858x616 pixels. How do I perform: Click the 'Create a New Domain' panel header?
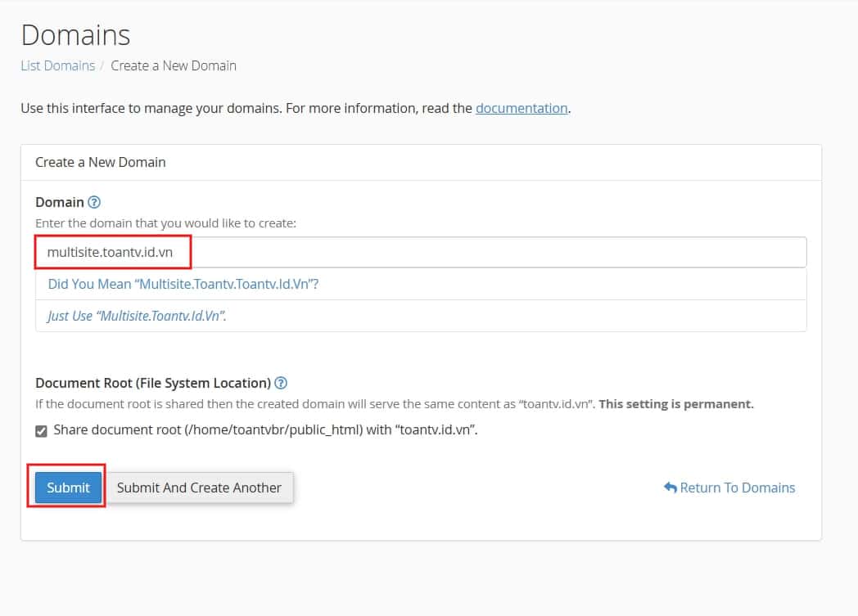(101, 162)
